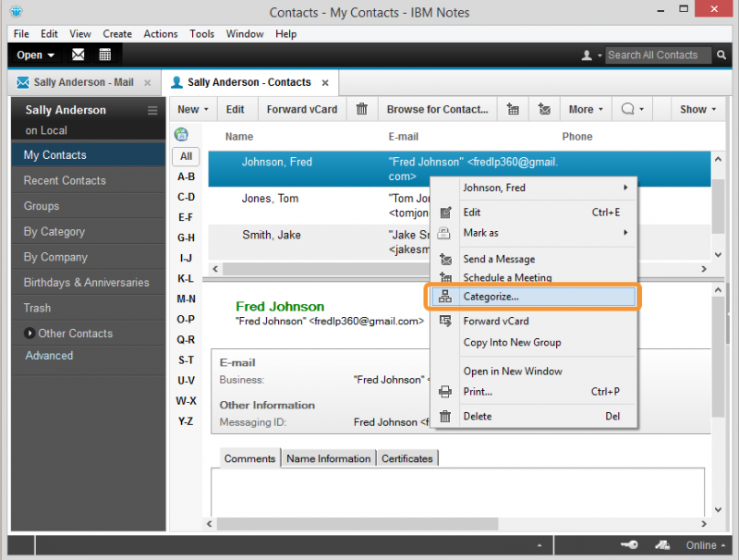
Task: Click the magnifier search icon
Action: click(721, 55)
